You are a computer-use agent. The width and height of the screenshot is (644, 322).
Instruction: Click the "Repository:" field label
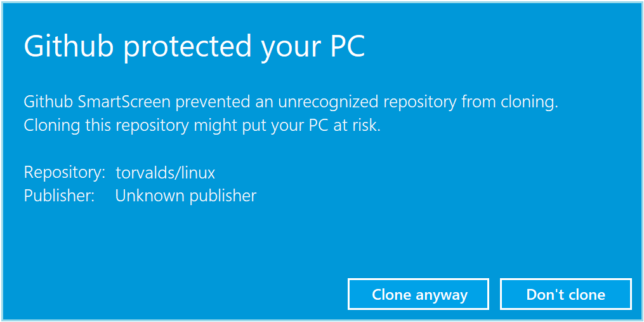tap(64, 173)
